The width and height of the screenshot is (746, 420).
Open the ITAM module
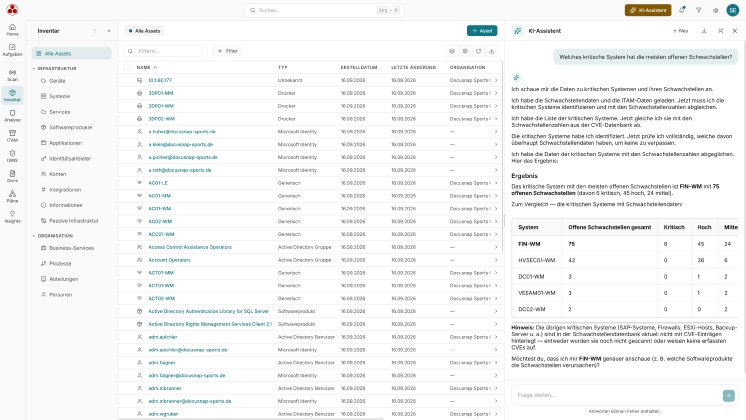[12, 136]
